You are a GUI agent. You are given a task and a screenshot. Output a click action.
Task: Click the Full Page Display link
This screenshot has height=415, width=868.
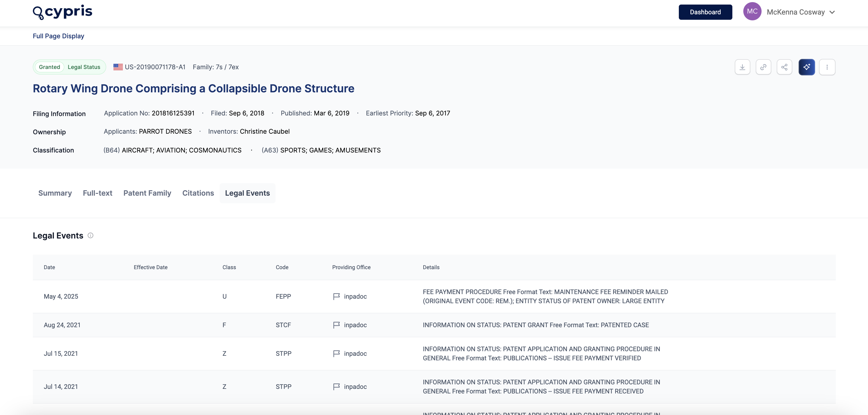point(58,36)
